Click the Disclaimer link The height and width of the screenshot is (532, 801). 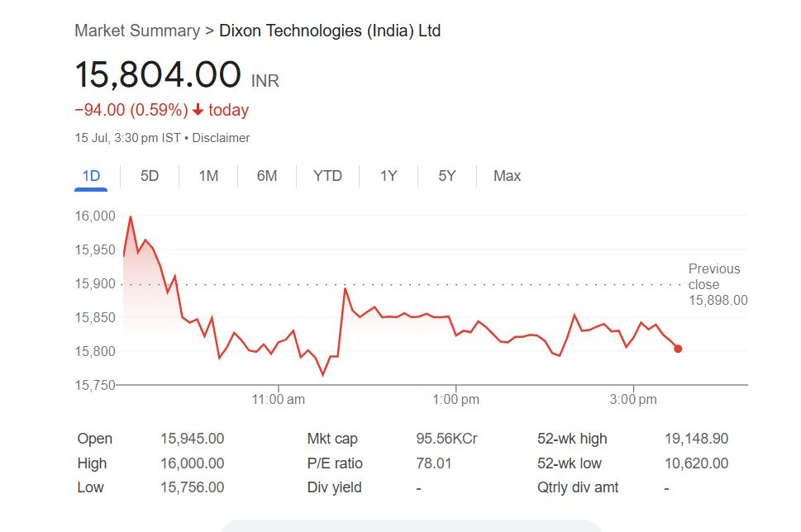point(221,138)
